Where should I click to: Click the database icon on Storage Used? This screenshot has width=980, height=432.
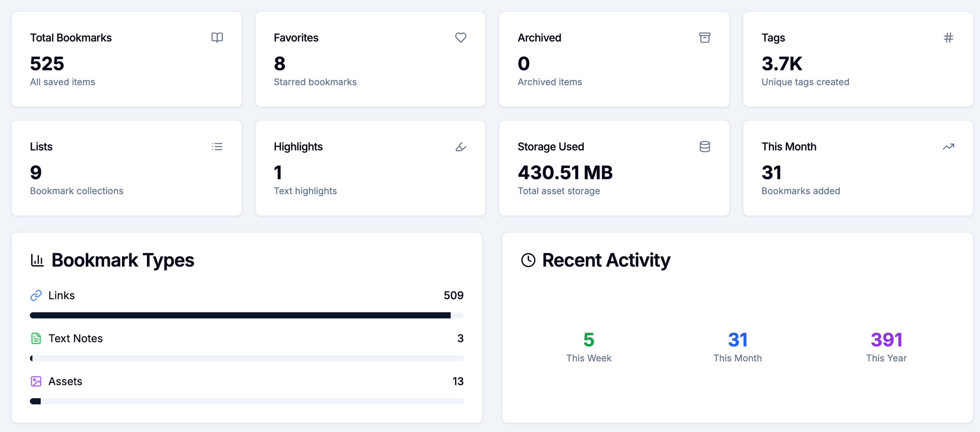[705, 146]
